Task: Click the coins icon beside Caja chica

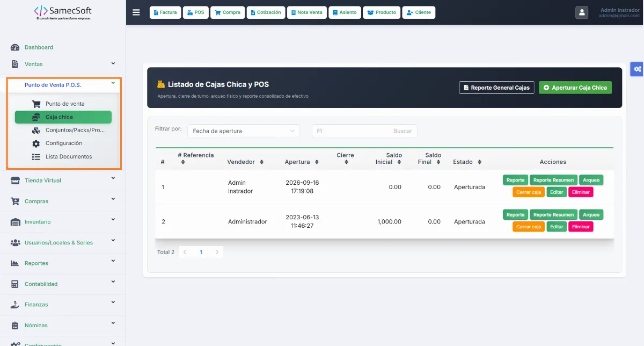Action: [36, 117]
